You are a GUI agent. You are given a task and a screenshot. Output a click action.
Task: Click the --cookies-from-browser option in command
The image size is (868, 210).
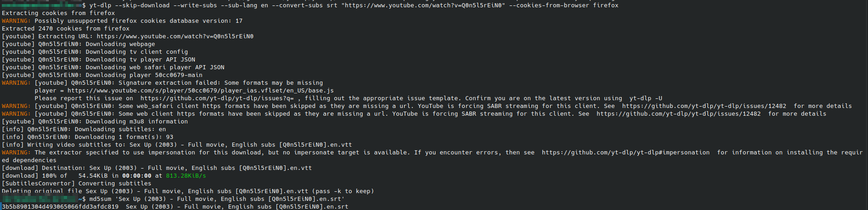coord(549,5)
